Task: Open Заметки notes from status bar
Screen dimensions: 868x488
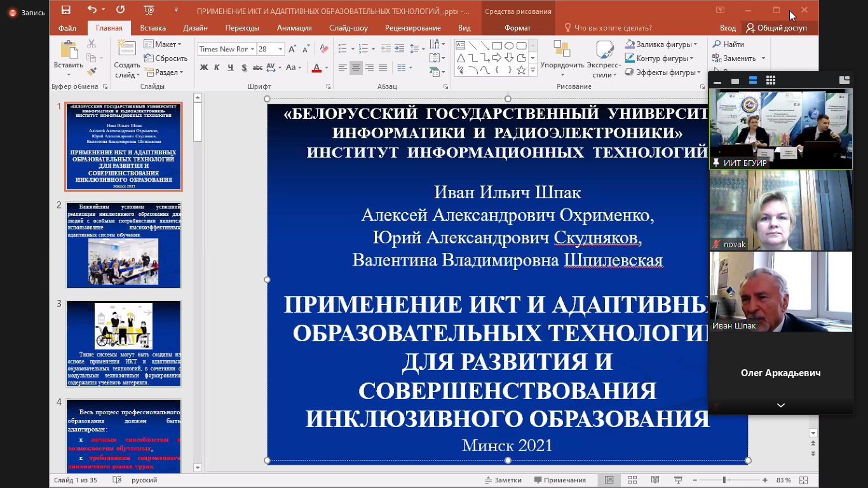Action: 503,480
